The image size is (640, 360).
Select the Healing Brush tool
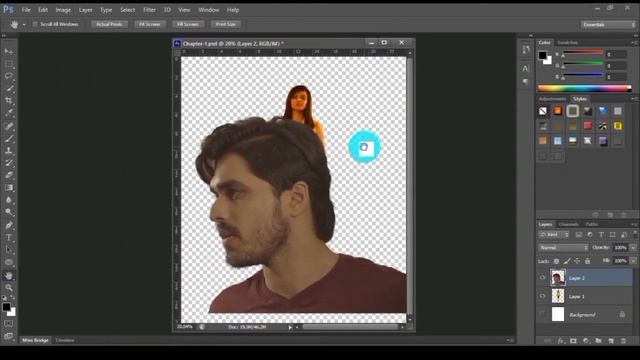point(9,126)
